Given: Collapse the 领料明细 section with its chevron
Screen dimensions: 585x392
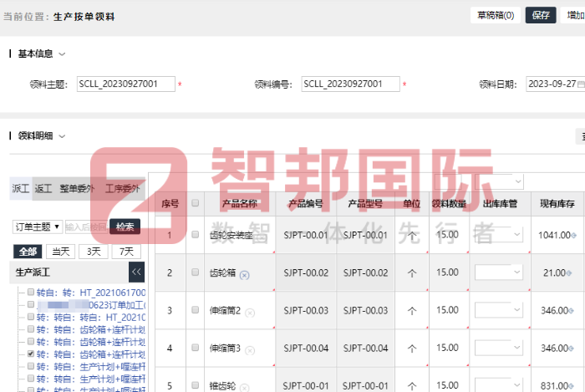Looking at the screenshot, I should pos(63,136).
